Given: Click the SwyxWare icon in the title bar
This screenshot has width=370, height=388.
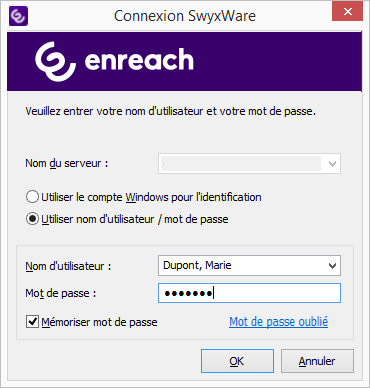Looking at the screenshot, I should tap(18, 16).
